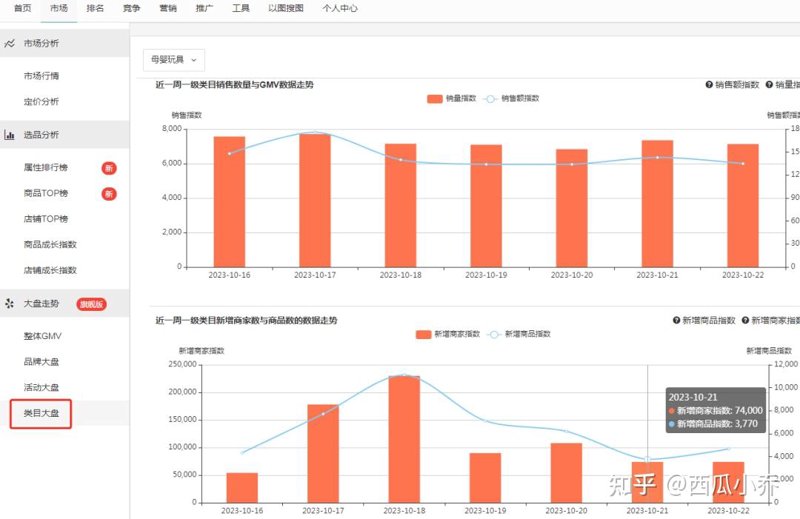This screenshot has height=519, width=800.
Task: Click the 大盘走势 section icon
Action: coord(9,304)
